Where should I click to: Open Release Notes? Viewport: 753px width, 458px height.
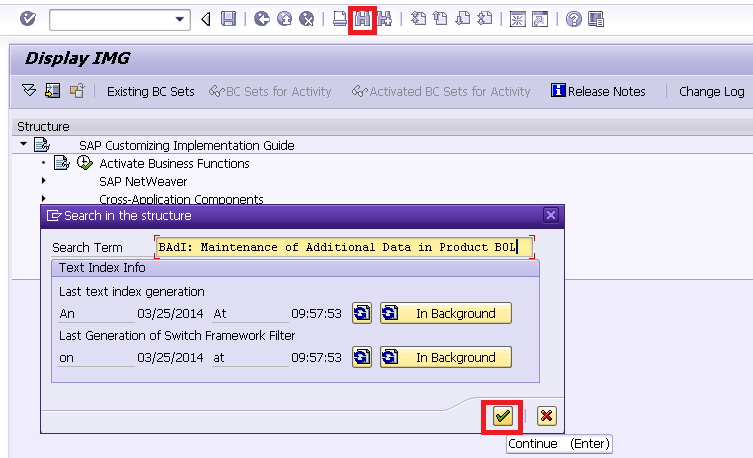click(598, 91)
